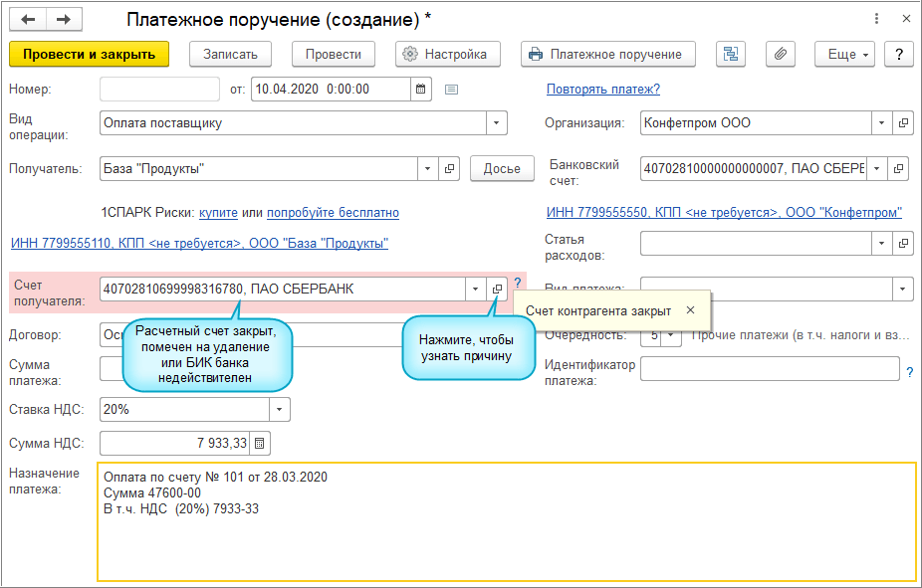This screenshot has height=588, width=922.
Task: Click the forward navigation arrow
Action: tap(63, 19)
